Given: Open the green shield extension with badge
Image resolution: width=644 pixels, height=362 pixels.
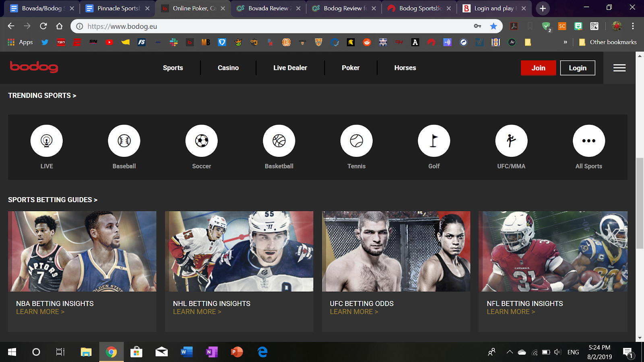Looking at the screenshot, I should coord(546,27).
